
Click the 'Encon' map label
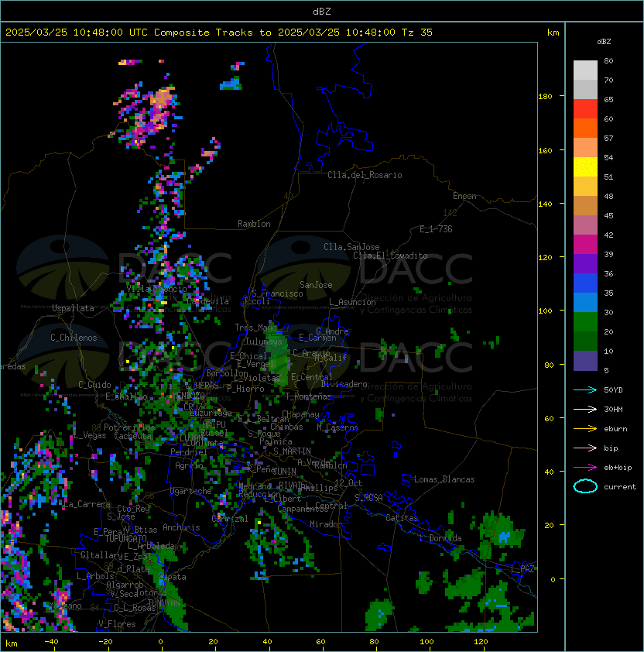tap(464, 196)
